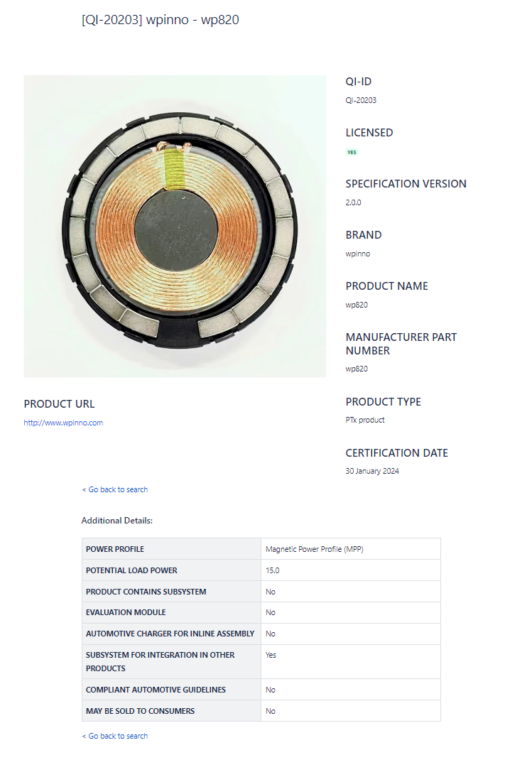Screen dimensions: 532x760
Task: Click 'SUBSYSTEM FOR INTEGRATION IN OTHER PRODUCTS' label
Action: pos(160,661)
